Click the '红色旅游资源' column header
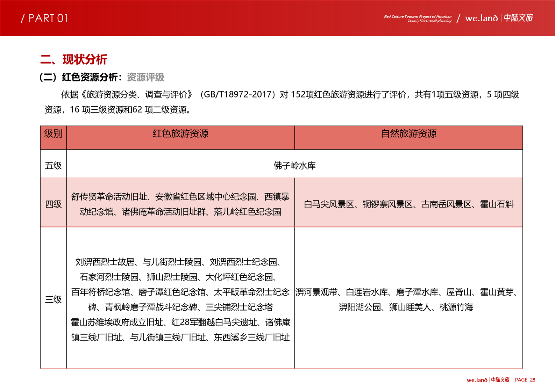The image size is (555, 392). (180, 134)
